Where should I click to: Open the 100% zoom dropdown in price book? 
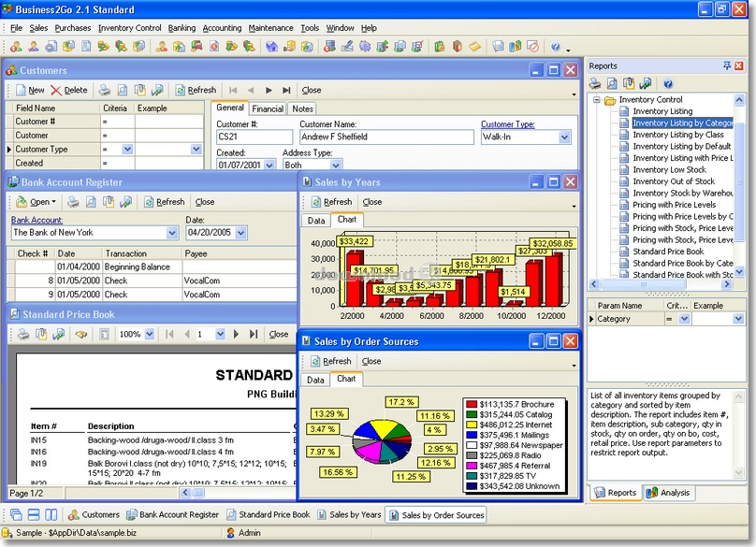pos(150,334)
